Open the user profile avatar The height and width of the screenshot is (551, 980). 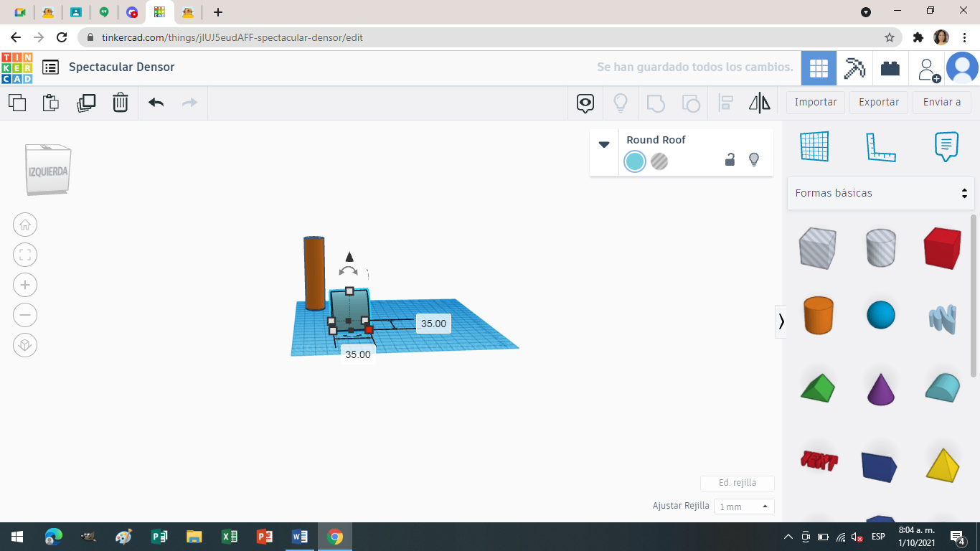[962, 69]
